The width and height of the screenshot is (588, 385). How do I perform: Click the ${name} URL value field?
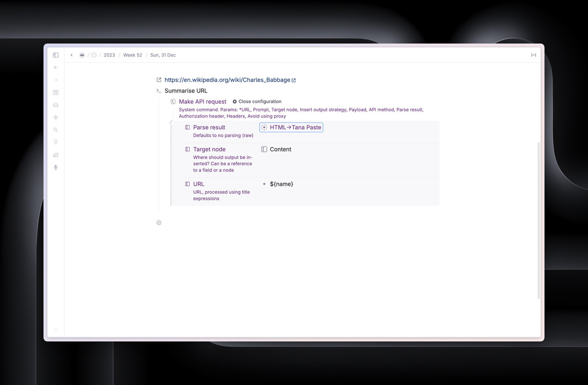tap(281, 184)
